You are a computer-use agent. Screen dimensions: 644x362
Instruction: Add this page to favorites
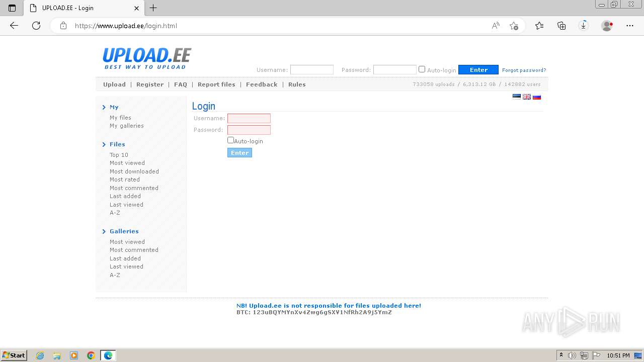click(x=514, y=26)
